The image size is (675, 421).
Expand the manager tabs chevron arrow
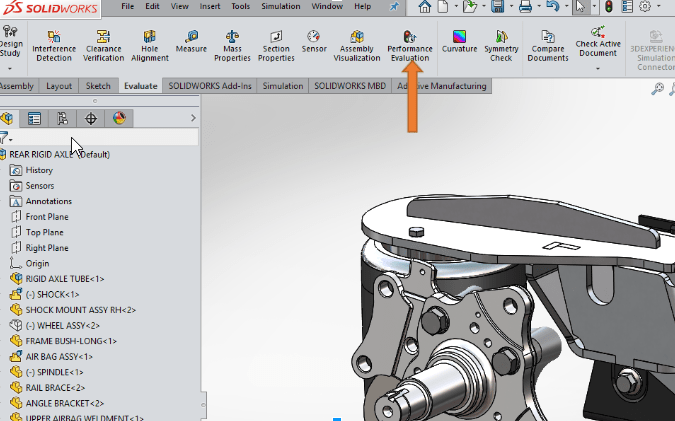tap(193, 118)
